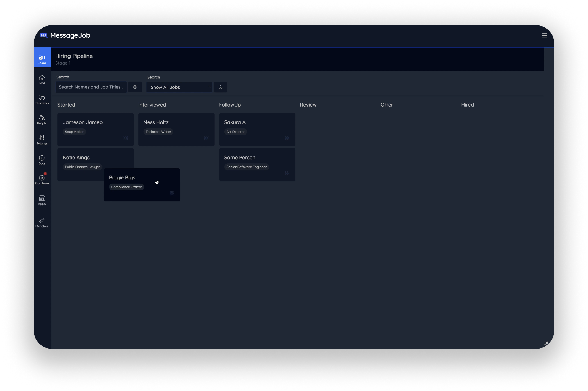The width and height of the screenshot is (588, 391).
Task: Click the MessageJob logo link
Action: [65, 35]
